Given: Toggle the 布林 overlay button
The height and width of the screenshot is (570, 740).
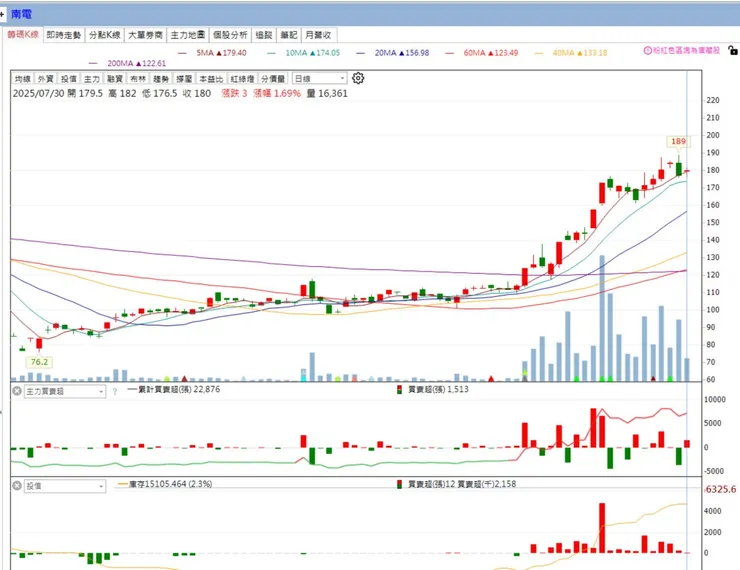Looking at the screenshot, I should pos(138,79).
